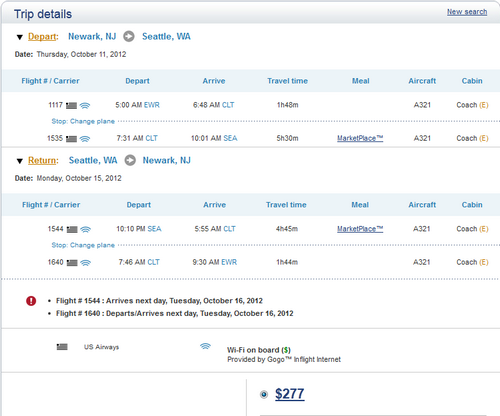Click the $277 price link

click(290, 394)
